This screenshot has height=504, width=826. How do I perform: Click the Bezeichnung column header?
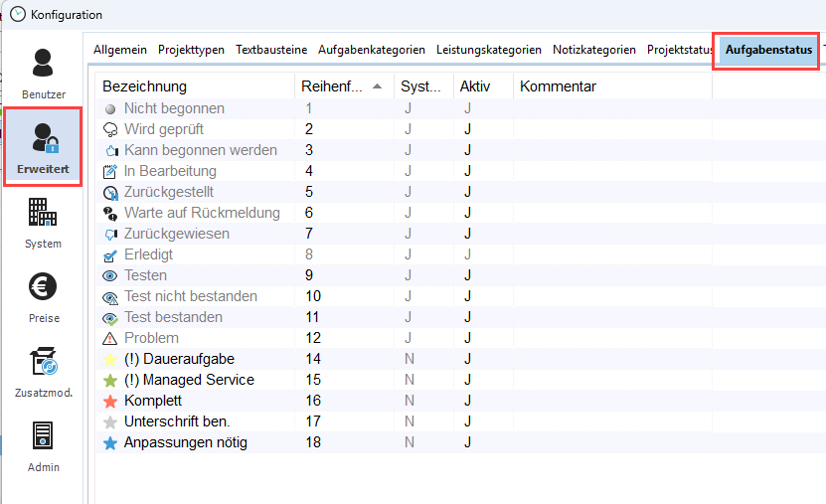coord(145,86)
